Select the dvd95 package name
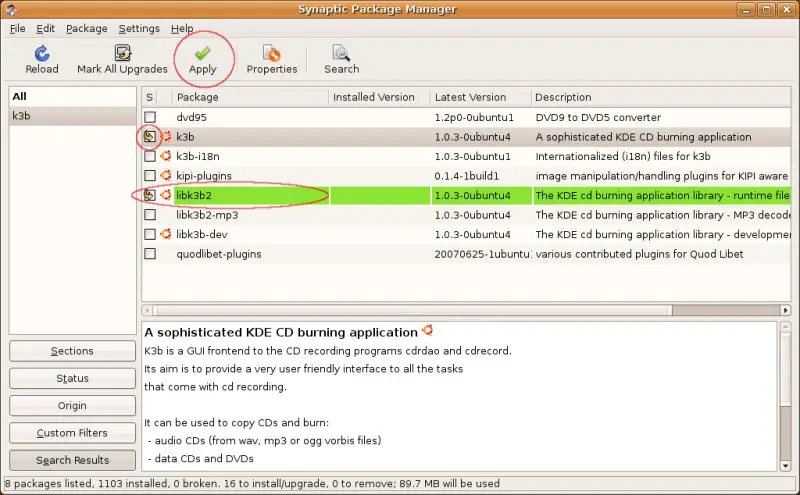 (191, 117)
